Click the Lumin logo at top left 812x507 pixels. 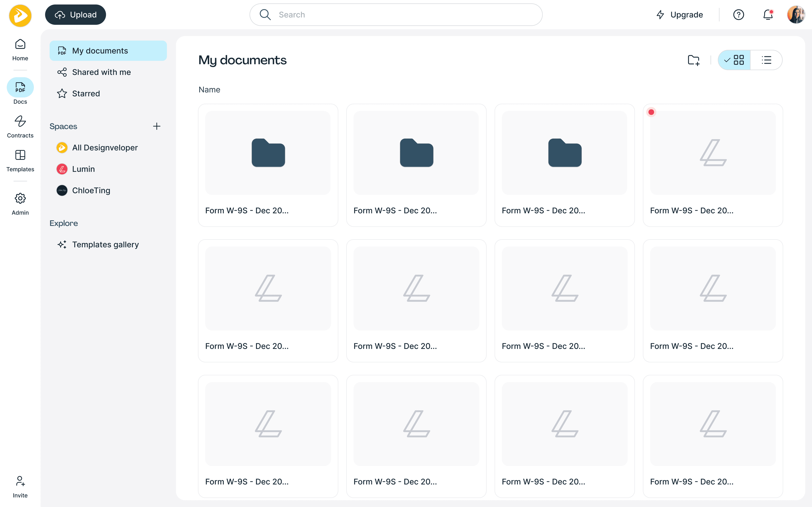coord(20,15)
